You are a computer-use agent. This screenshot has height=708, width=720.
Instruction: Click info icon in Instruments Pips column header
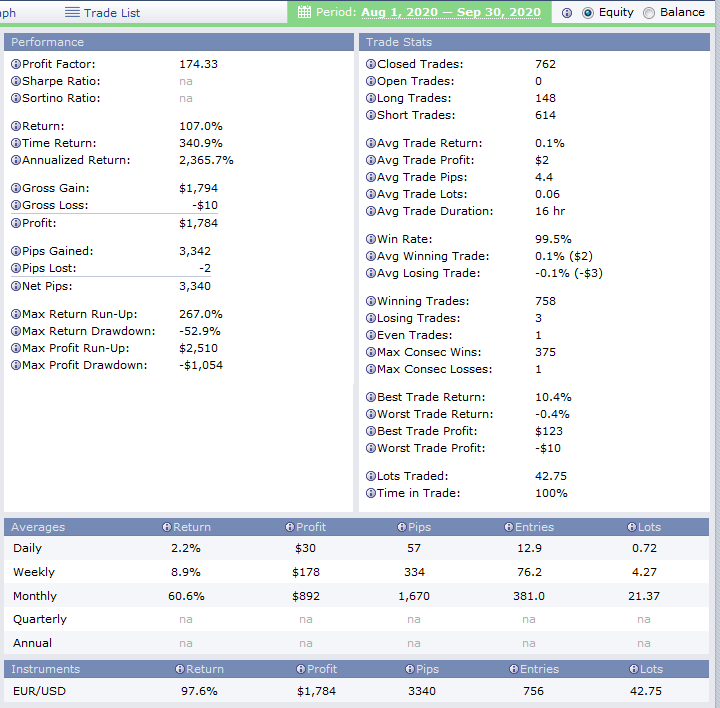click(x=408, y=669)
